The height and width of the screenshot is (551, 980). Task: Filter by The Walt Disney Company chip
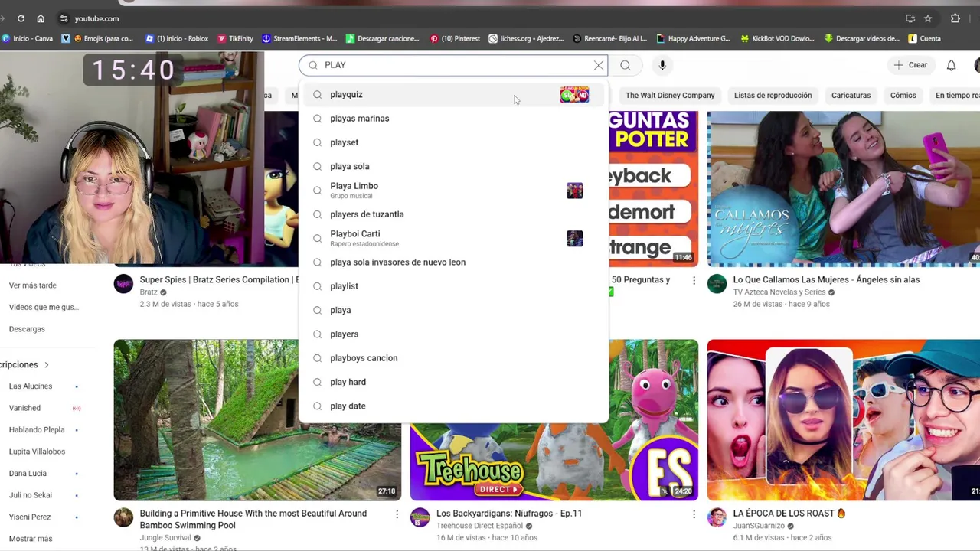click(x=670, y=96)
